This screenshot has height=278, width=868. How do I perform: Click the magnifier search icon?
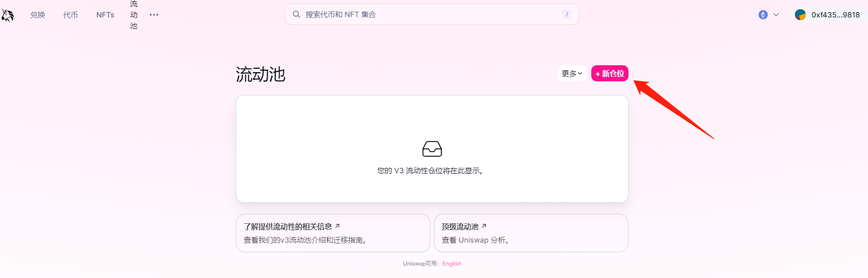297,14
